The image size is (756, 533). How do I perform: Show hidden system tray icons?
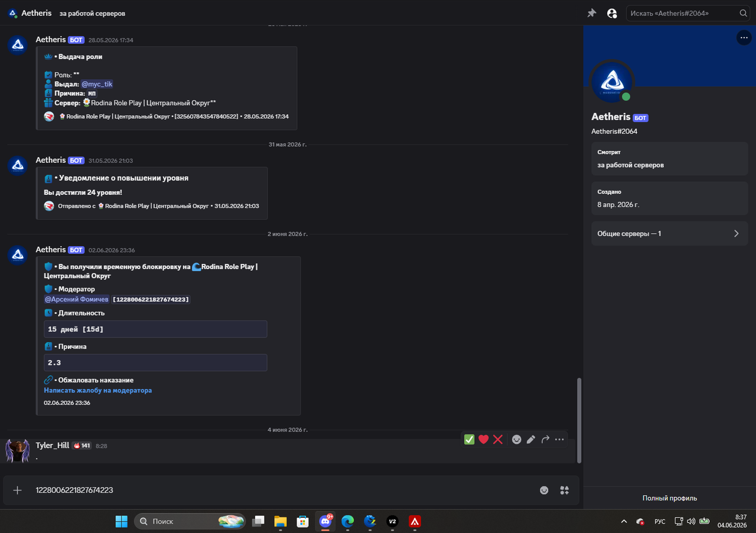click(x=624, y=522)
